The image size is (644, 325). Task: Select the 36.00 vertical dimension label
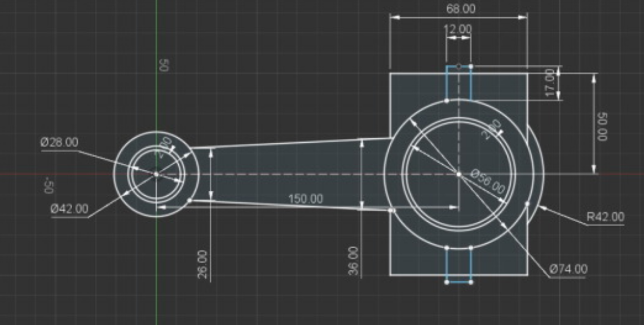[x=354, y=260]
